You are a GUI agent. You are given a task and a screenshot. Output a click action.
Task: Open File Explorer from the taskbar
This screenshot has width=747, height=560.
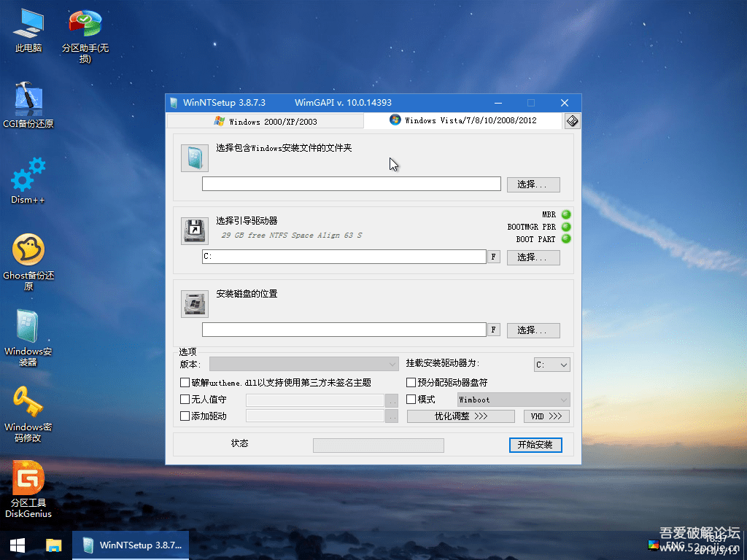pos(53,545)
